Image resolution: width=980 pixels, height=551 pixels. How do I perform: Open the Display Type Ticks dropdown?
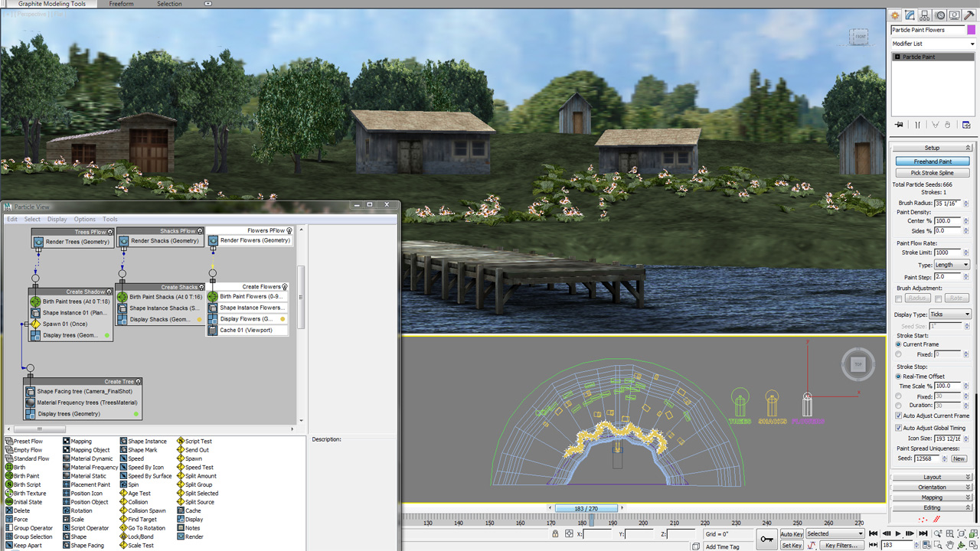point(949,315)
